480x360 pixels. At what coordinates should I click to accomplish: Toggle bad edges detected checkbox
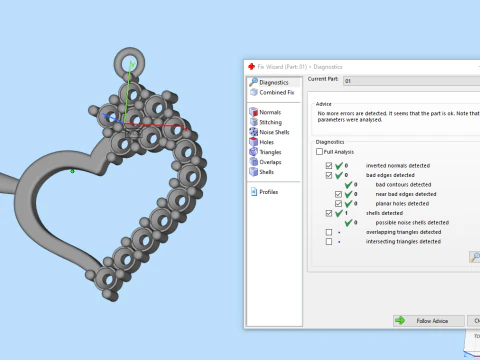pos(329,175)
